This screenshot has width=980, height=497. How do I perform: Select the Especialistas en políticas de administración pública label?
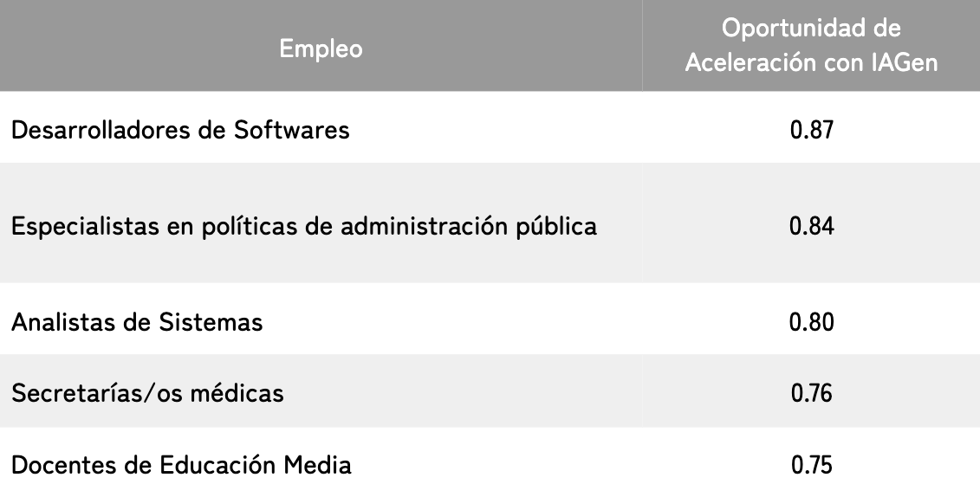[304, 227]
